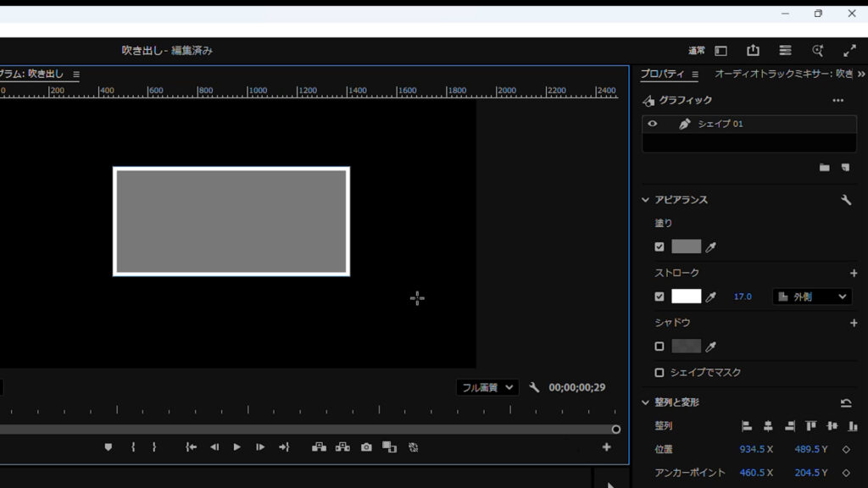Viewport: 868px width, 488px height.
Task: Enable the シャドウ shadow checkbox
Action: point(659,347)
